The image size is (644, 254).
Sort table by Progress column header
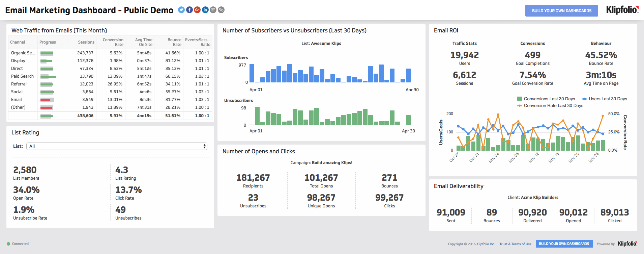click(x=48, y=42)
